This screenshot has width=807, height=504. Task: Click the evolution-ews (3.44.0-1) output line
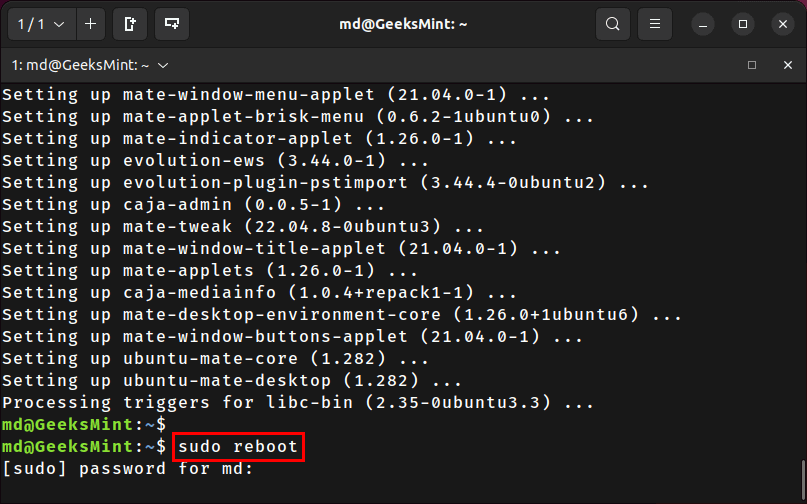pos(215,161)
